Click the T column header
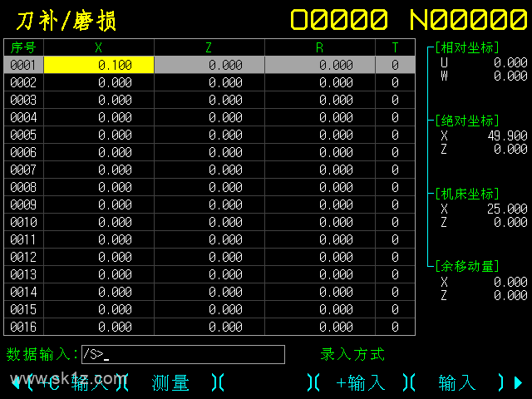This screenshot has height=399, width=532. tap(396, 47)
